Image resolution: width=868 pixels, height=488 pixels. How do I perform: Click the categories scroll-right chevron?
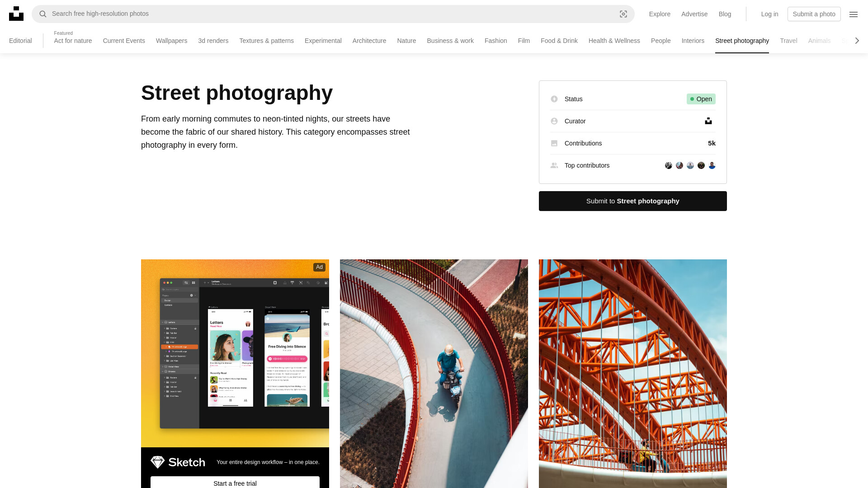click(x=857, y=41)
